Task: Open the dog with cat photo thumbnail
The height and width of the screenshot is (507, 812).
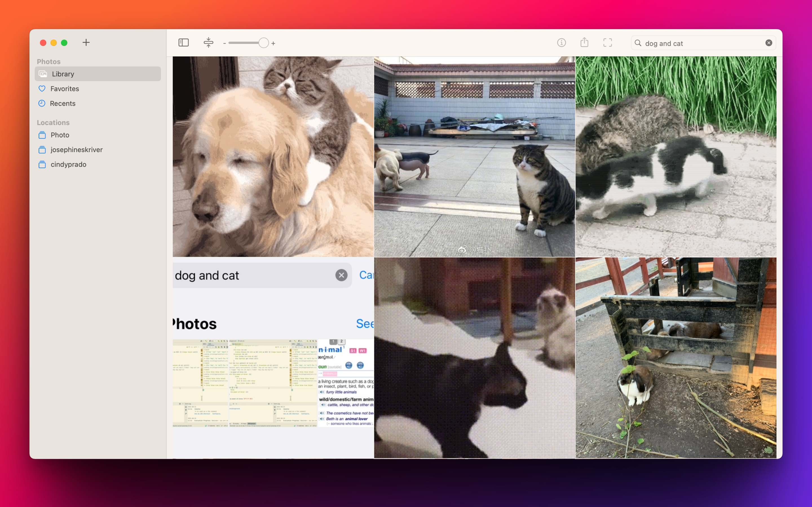Action: tap(273, 156)
